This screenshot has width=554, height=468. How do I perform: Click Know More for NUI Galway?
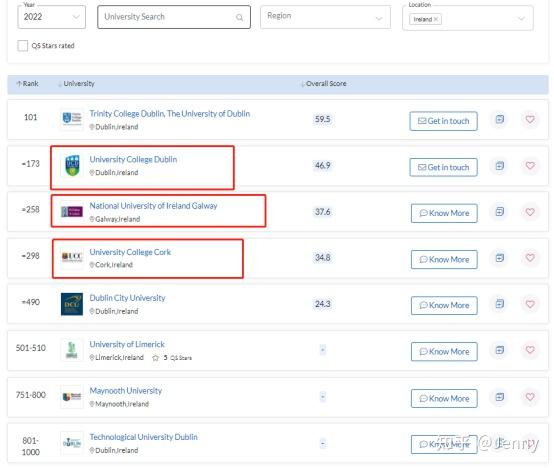click(444, 213)
